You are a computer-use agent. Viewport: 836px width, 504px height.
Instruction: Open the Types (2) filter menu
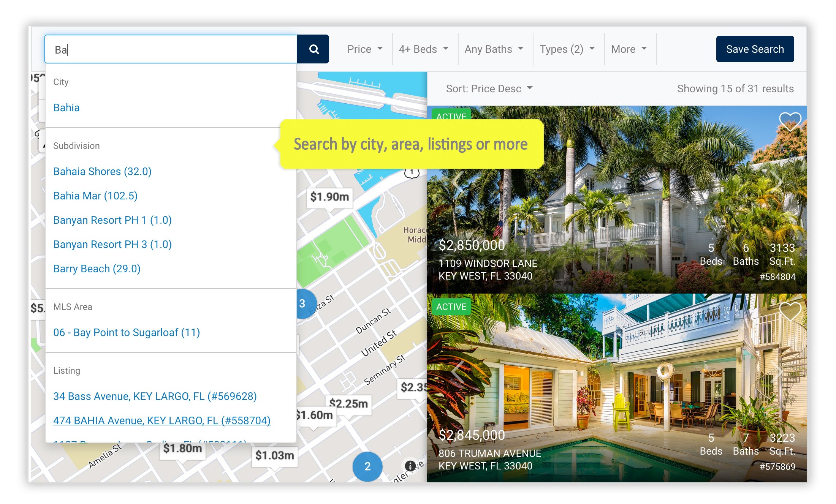point(565,49)
